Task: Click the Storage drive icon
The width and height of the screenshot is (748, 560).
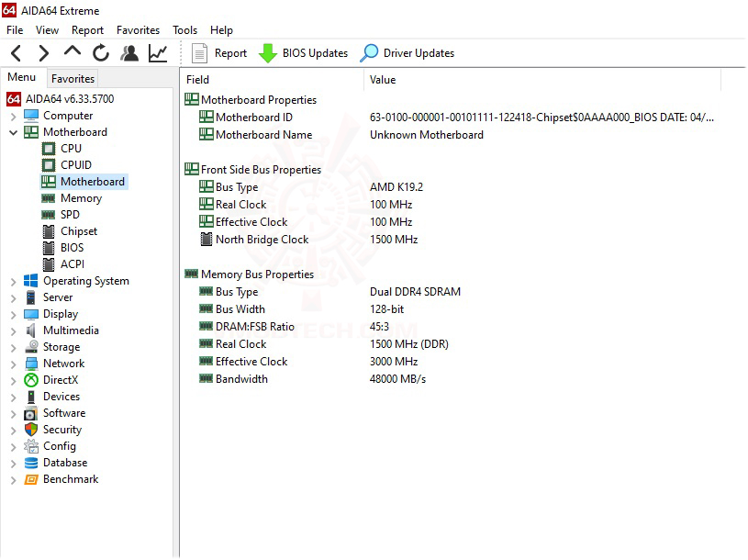Action: [x=31, y=347]
